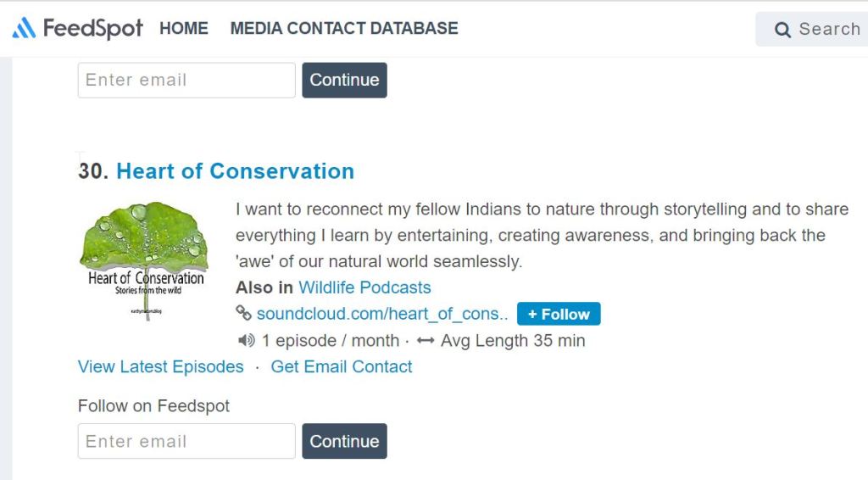Click the Heart of Conservation leaf thumbnail

[x=146, y=260]
